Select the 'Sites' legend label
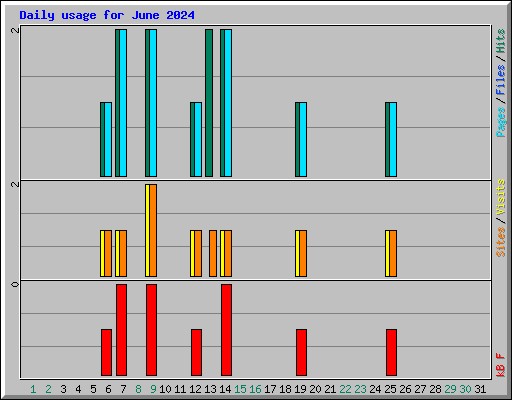 500,242
